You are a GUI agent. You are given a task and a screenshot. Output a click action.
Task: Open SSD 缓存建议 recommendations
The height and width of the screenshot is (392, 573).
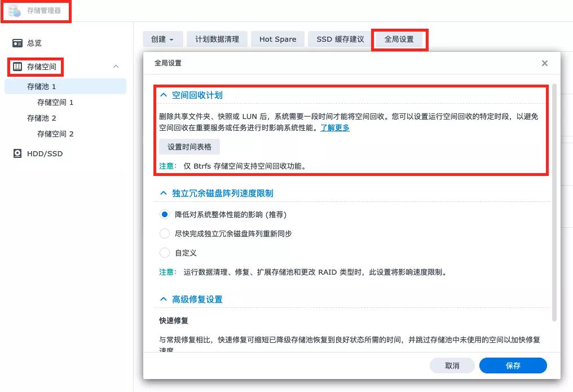(339, 39)
